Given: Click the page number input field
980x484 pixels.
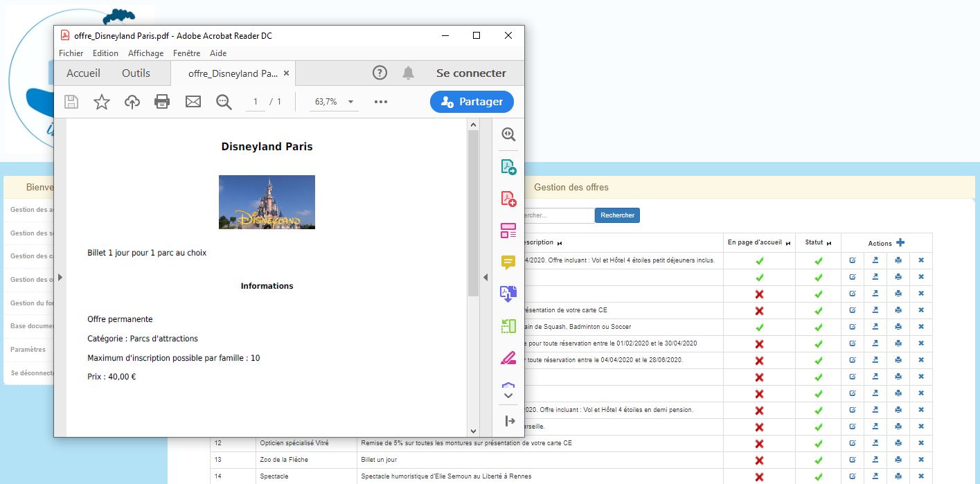Looking at the screenshot, I should pyautogui.click(x=256, y=102).
